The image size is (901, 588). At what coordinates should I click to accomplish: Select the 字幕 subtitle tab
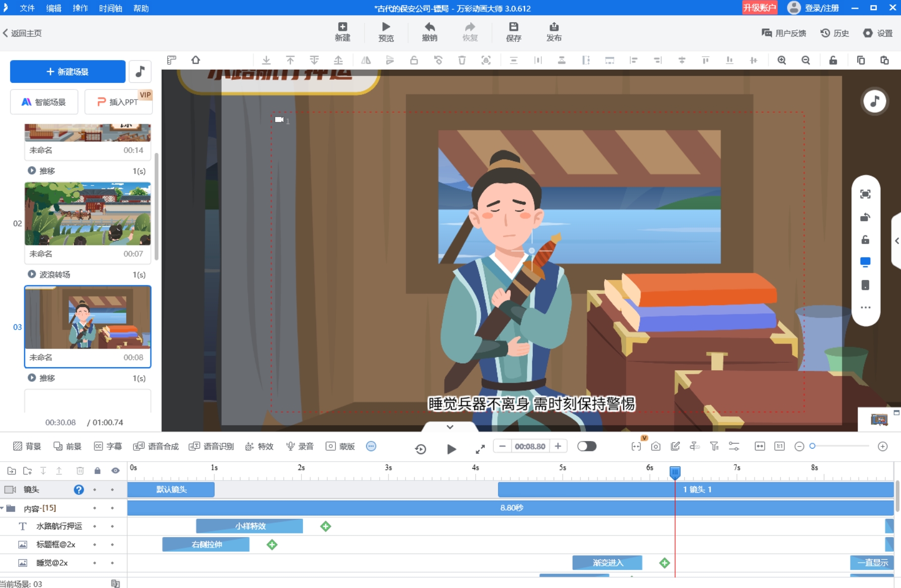(x=108, y=446)
